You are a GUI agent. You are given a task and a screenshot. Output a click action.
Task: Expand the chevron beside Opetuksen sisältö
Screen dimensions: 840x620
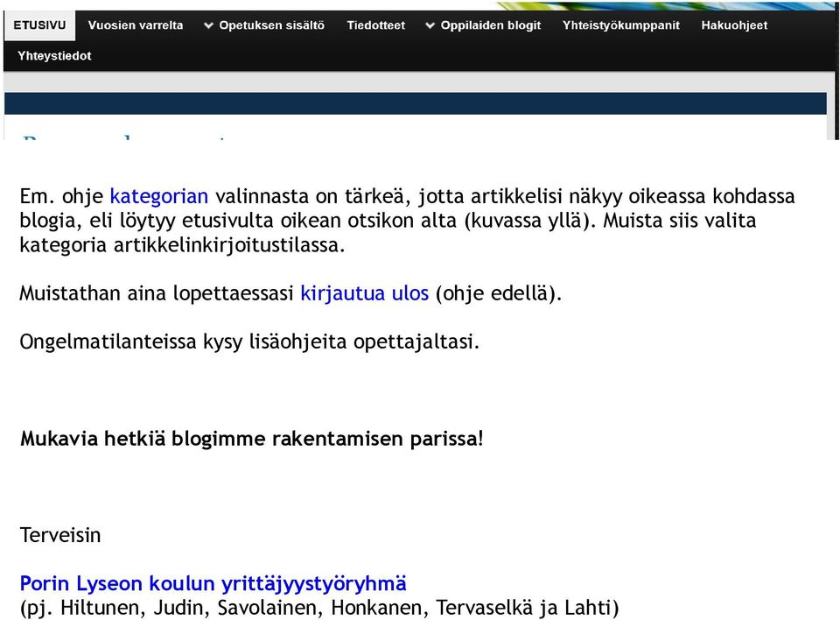pyautogui.click(x=208, y=25)
